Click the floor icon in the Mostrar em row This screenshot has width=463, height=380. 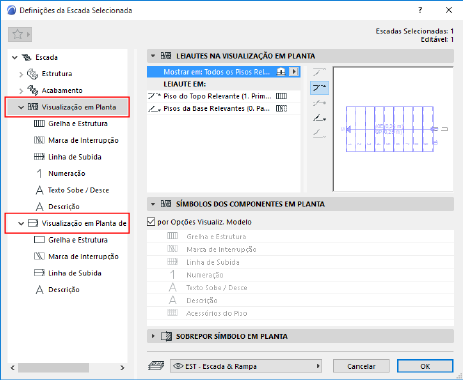point(281,72)
